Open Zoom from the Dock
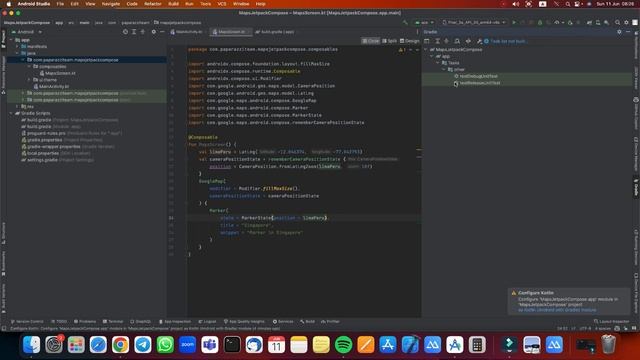The width and height of the screenshot is (640, 360). 187,345
